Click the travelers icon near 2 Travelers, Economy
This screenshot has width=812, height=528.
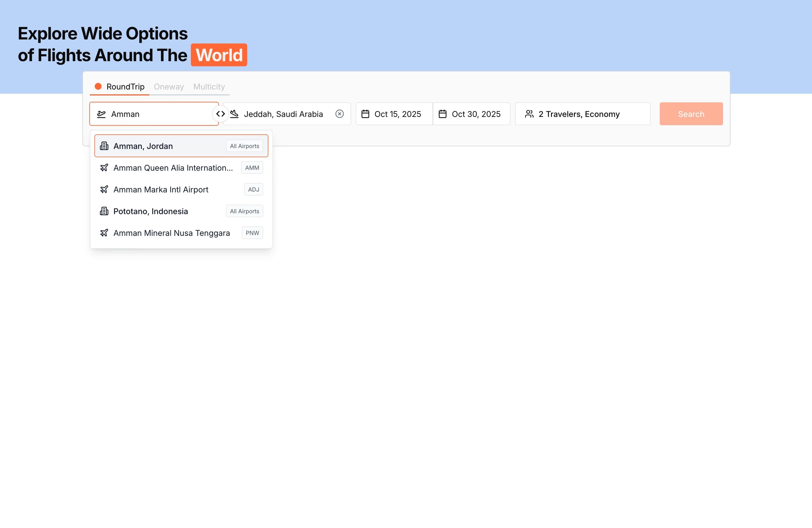(x=530, y=114)
